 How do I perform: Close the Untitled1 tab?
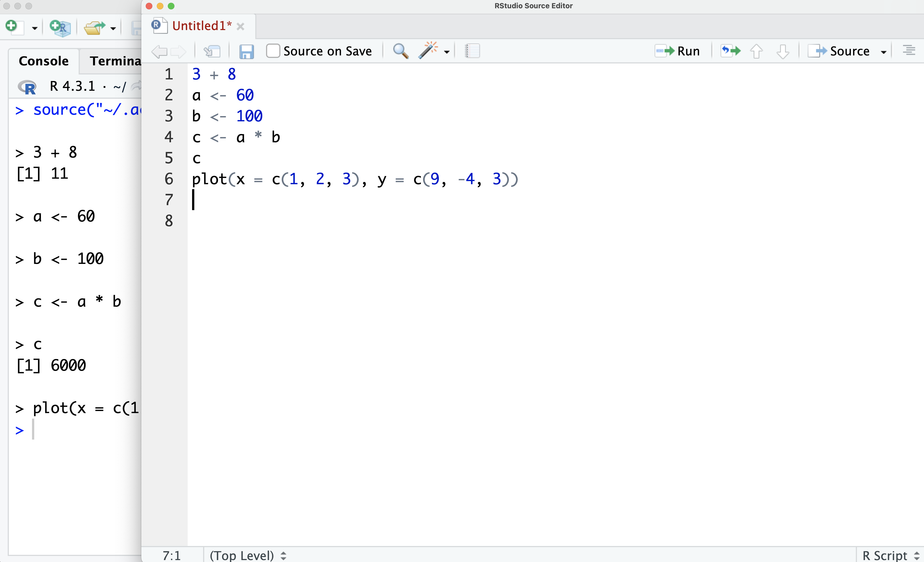pos(240,26)
